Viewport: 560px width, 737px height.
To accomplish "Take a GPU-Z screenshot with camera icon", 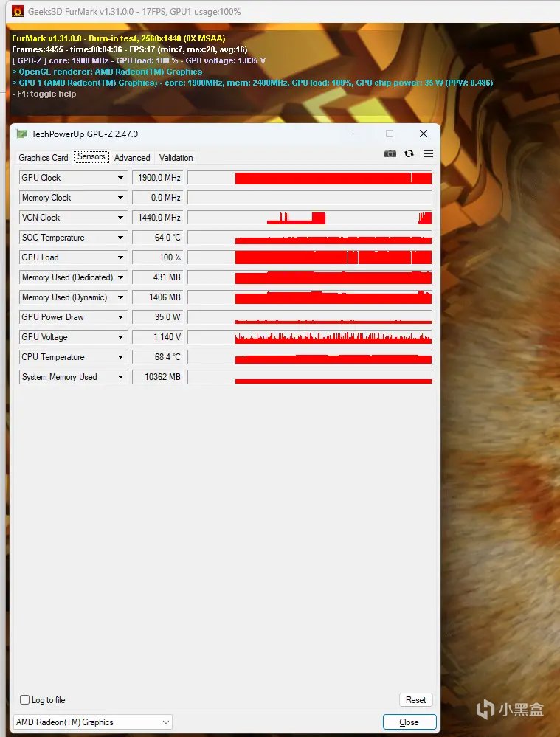I will click(390, 153).
